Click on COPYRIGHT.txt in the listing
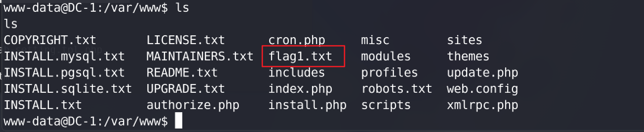Viewport: 644px width, 132px height. [x=50, y=40]
